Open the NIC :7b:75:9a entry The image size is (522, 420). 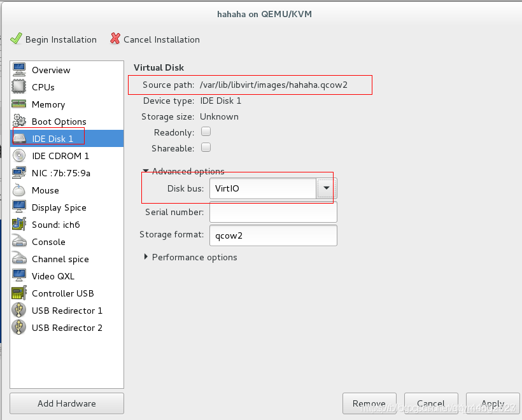click(x=67, y=173)
